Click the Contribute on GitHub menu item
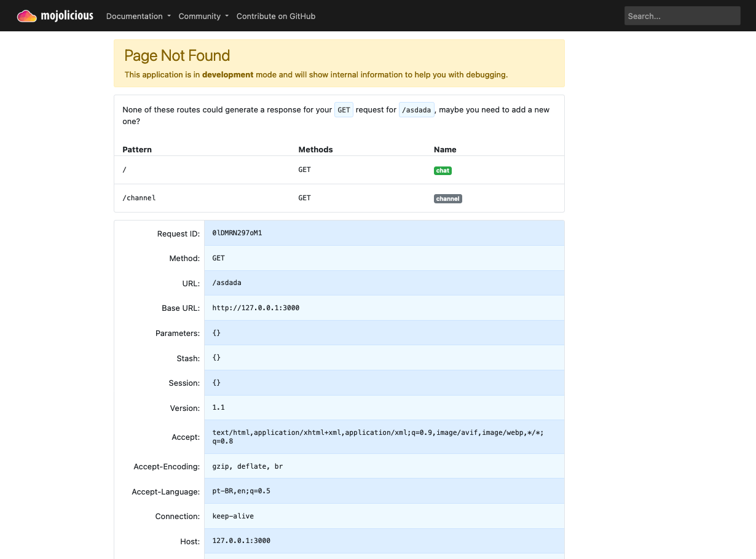Screen dimensions: 756x559 coord(275,16)
